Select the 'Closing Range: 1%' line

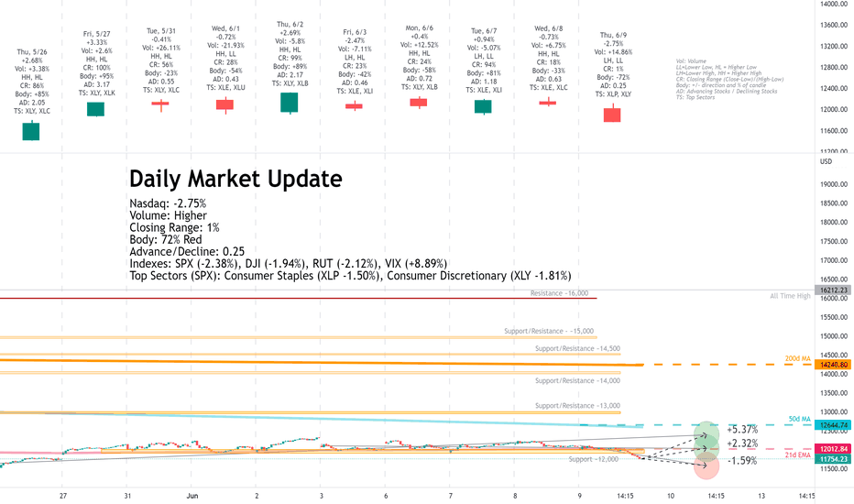pos(174,227)
